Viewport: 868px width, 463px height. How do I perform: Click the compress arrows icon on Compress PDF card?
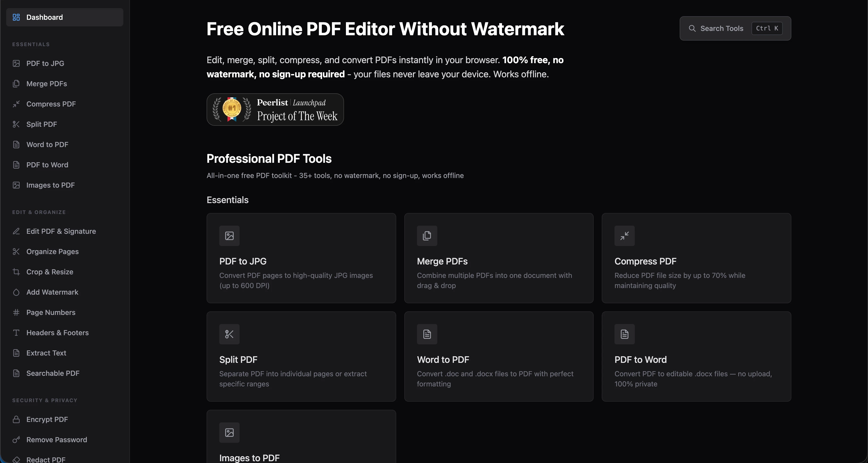coord(624,236)
